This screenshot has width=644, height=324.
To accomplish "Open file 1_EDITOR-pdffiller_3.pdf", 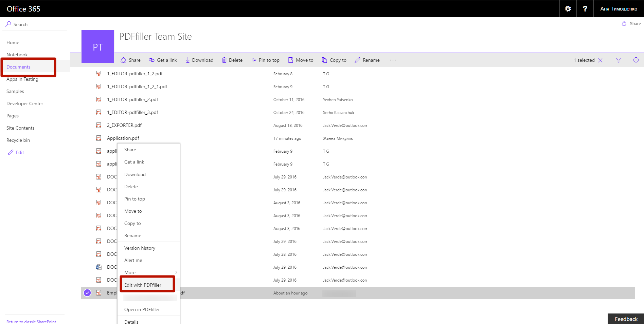I will (132, 112).
